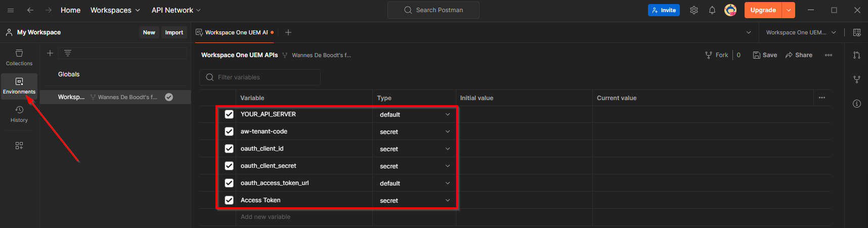Open the user avatar menu

tap(730, 10)
